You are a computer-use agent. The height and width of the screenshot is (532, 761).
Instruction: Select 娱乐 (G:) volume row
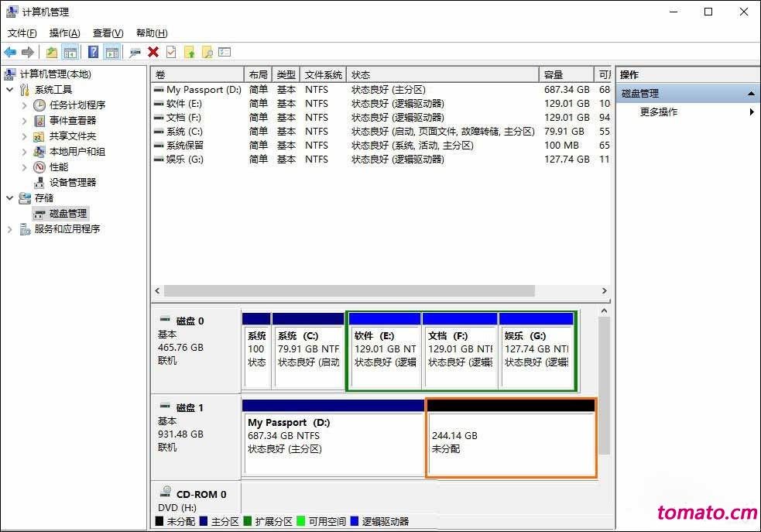tap(381, 160)
